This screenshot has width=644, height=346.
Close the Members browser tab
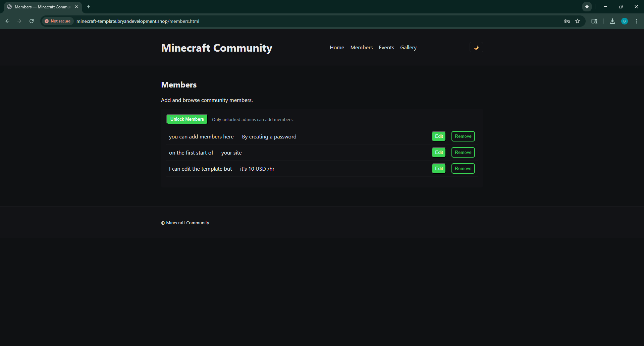(76, 7)
